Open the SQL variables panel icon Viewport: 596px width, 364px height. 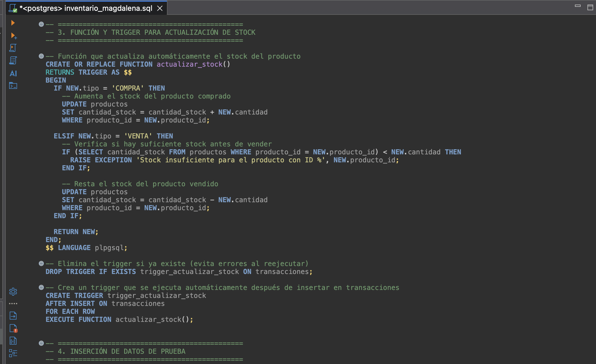coord(13,341)
